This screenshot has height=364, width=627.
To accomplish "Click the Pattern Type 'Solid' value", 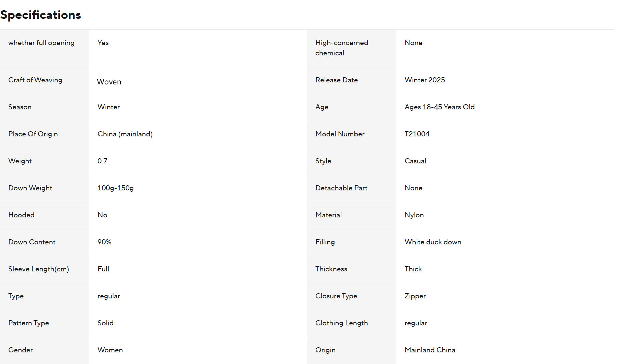I will pos(105,323).
